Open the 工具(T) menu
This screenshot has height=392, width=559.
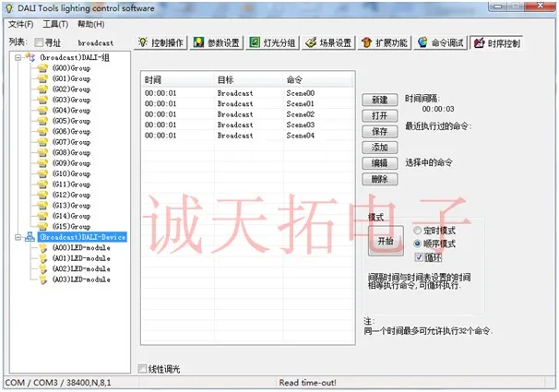tap(55, 24)
